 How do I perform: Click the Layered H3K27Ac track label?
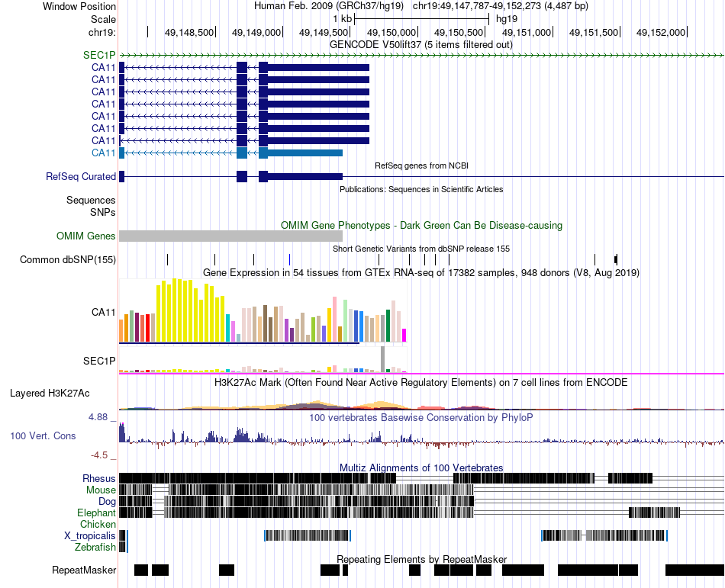click(50, 393)
